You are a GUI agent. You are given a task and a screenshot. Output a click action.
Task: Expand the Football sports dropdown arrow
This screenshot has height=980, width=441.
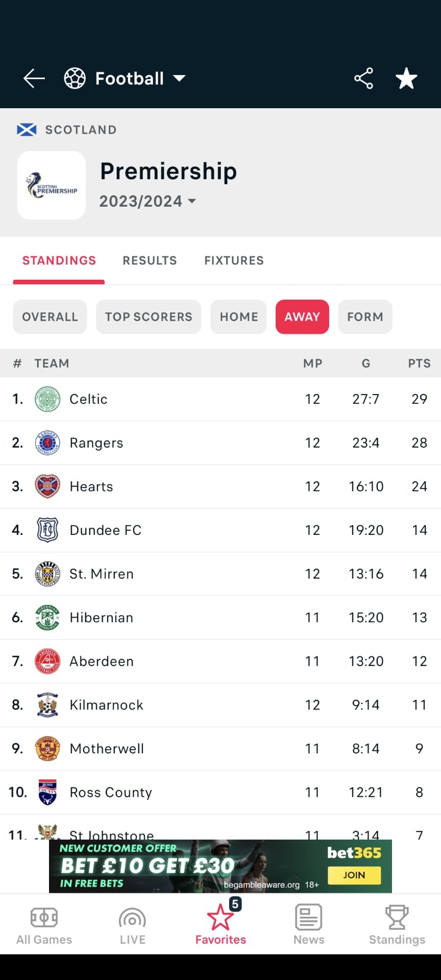pyautogui.click(x=180, y=78)
